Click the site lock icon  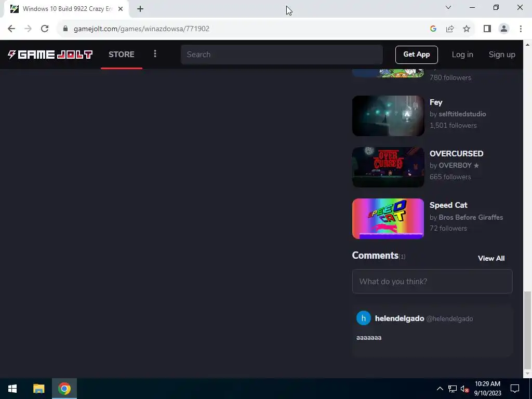[65, 29]
